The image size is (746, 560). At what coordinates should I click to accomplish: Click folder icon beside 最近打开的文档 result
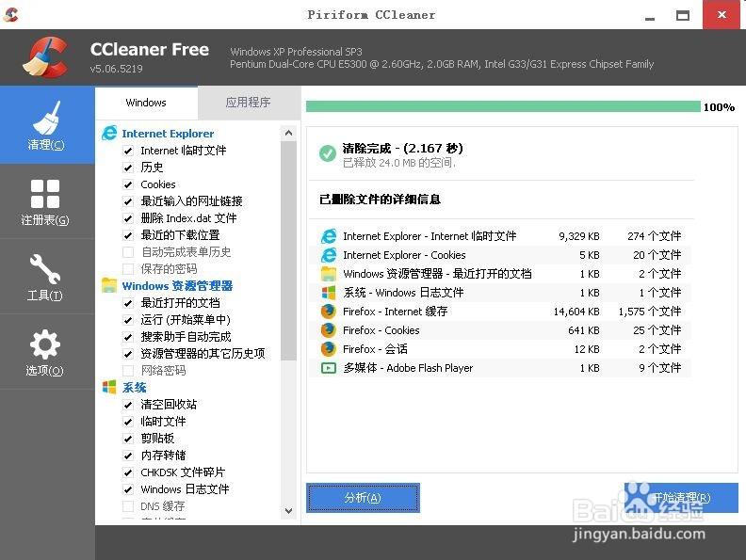click(x=329, y=273)
